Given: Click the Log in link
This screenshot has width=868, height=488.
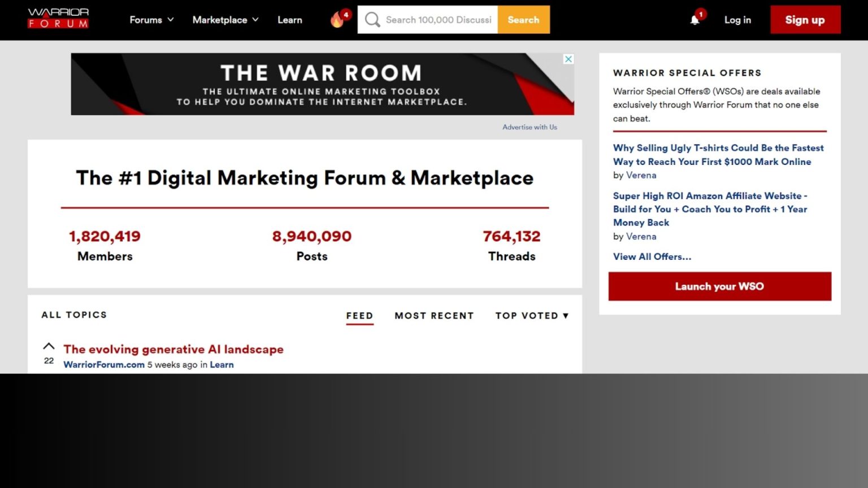Looking at the screenshot, I should (737, 20).
